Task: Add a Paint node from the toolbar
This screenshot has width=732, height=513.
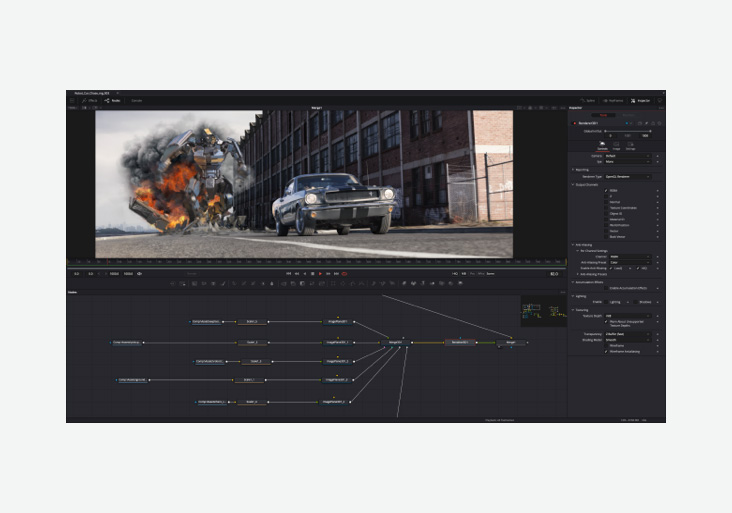Action: coord(223,283)
